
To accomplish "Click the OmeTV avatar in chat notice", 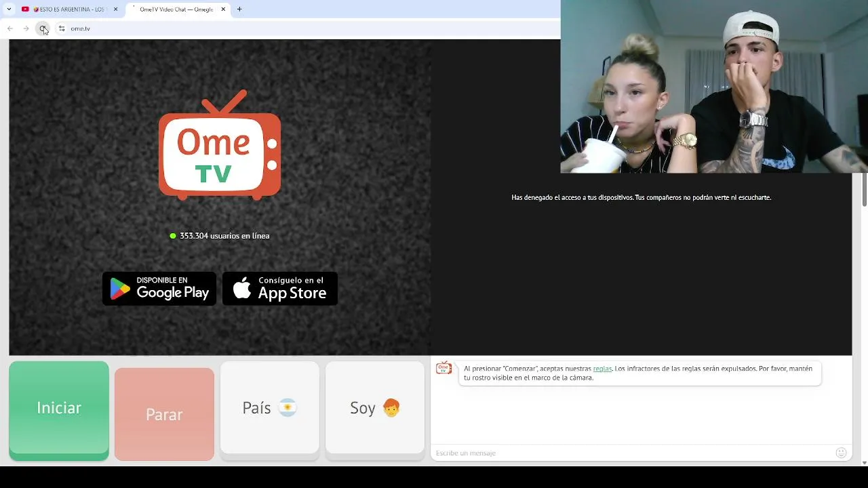I will tap(444, 368).
